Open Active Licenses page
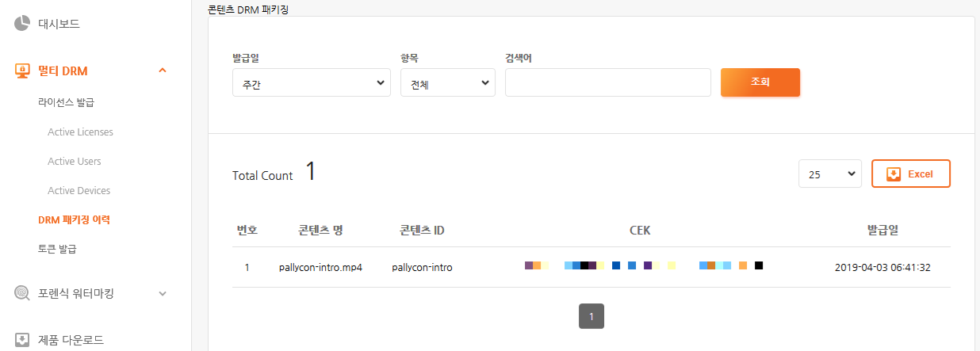The height and width of the screenshot is (351, 980). coord(80,132)
